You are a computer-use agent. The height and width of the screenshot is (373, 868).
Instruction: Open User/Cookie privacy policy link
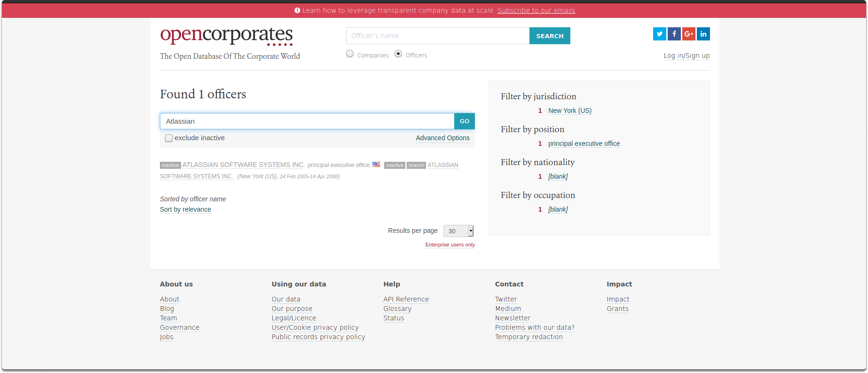(x=315, y=327)
